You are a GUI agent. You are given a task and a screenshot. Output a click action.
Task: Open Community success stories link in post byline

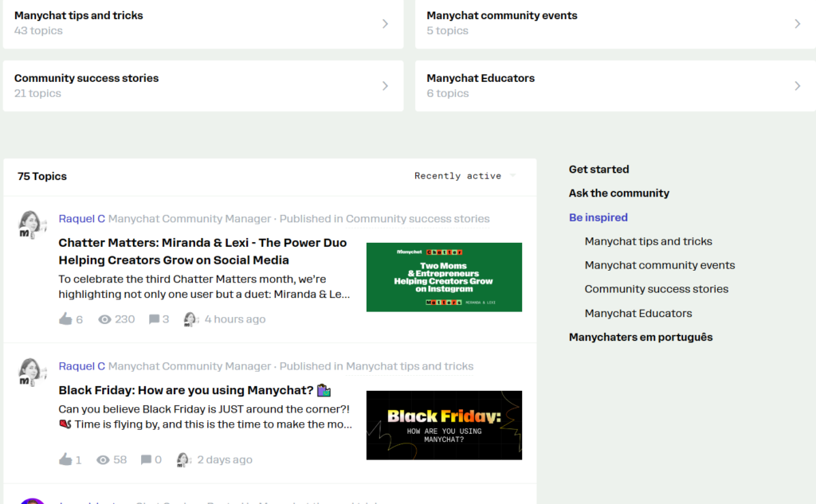coord(418,218)
